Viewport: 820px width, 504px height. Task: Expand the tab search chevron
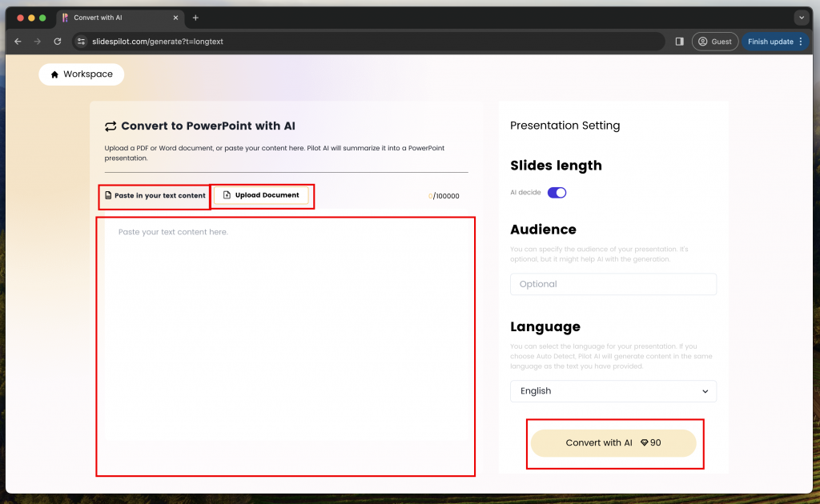point(801,18)
